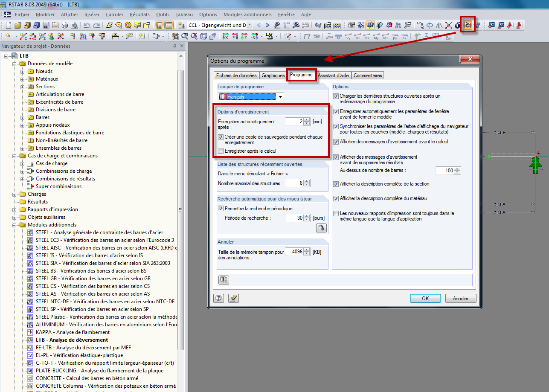Screen dimensions: 549x392
Task: Click the Print icon in the toolbar
Action: click(65, 25)
